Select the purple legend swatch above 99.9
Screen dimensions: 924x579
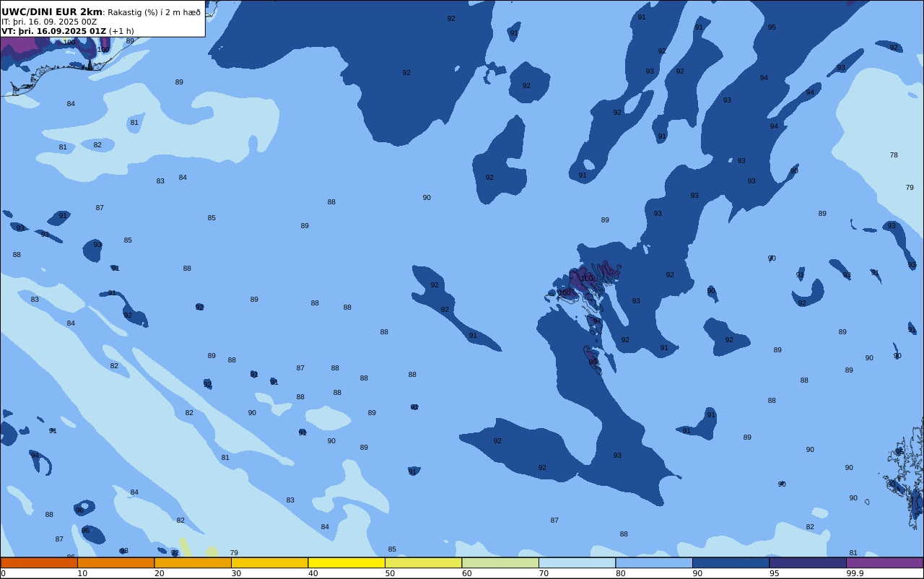[884, 562]
